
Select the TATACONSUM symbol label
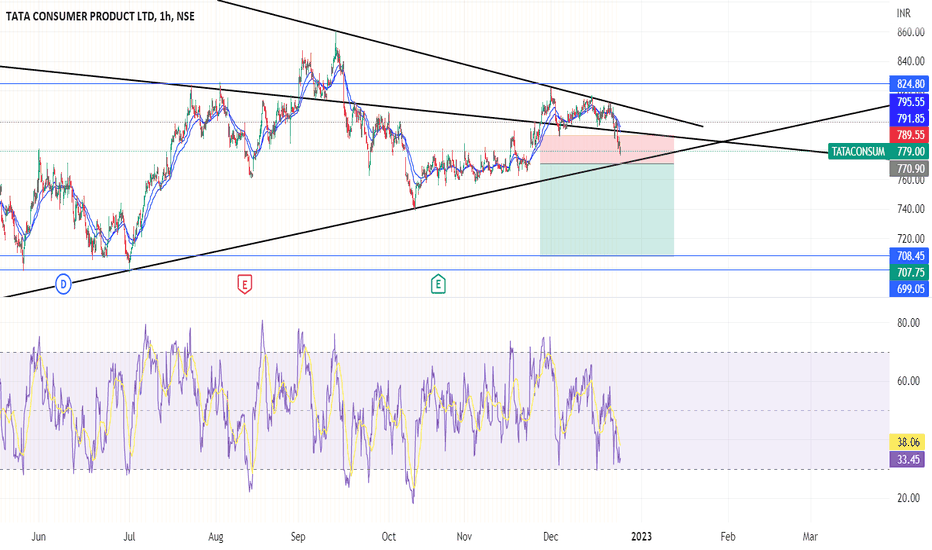pos(858,152)
